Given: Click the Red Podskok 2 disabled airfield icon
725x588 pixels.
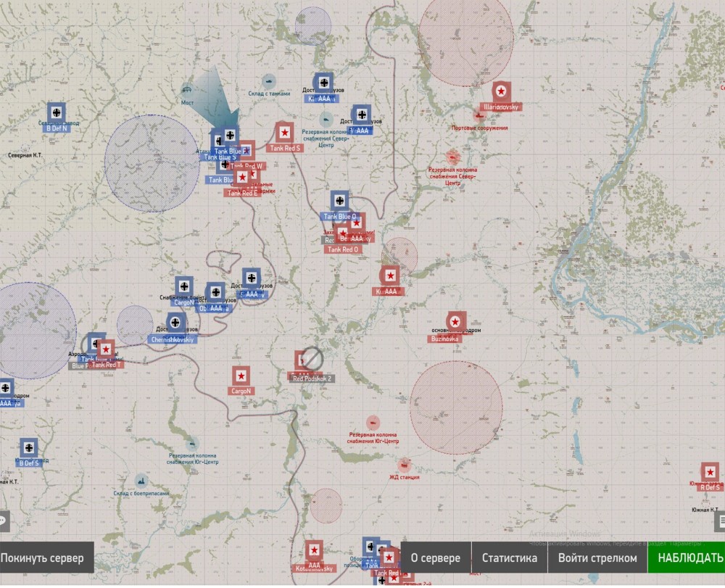Looking at the screenshot, I should (x=312, y=359).
